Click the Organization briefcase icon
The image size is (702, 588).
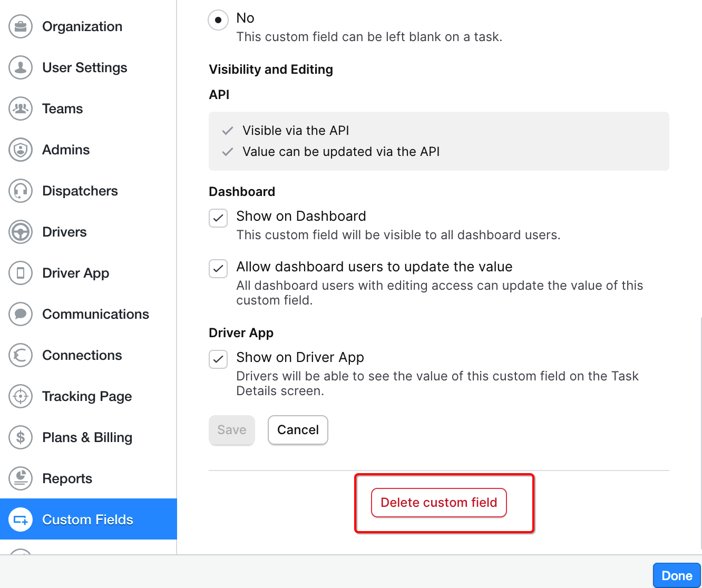pos(21,26)
